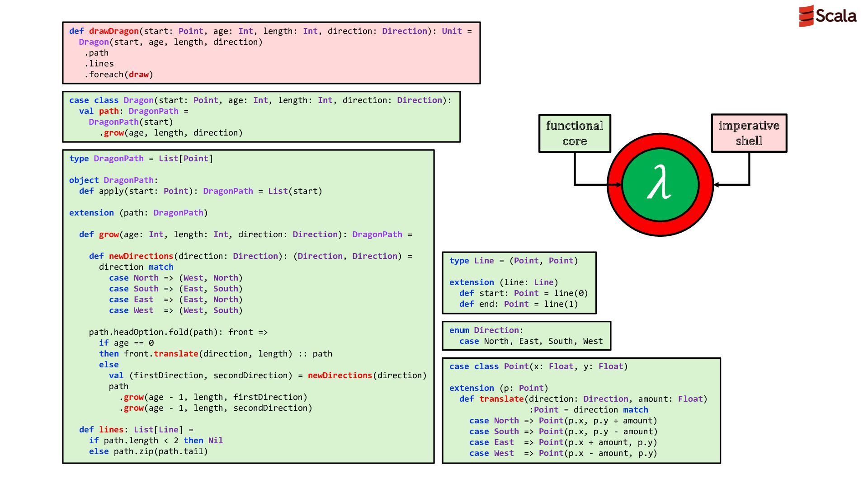Viewport: 868px width, 488px height.
Task: Click the case class Point declaration
Action: click(x=538, y=366)
